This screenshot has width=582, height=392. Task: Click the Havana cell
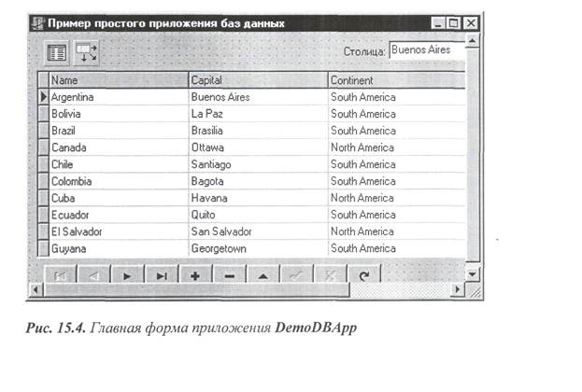(x=259, y=198)
